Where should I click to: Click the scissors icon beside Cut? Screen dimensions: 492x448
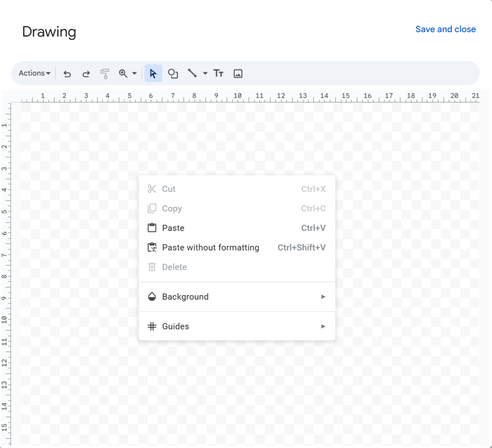pos(152,189)
